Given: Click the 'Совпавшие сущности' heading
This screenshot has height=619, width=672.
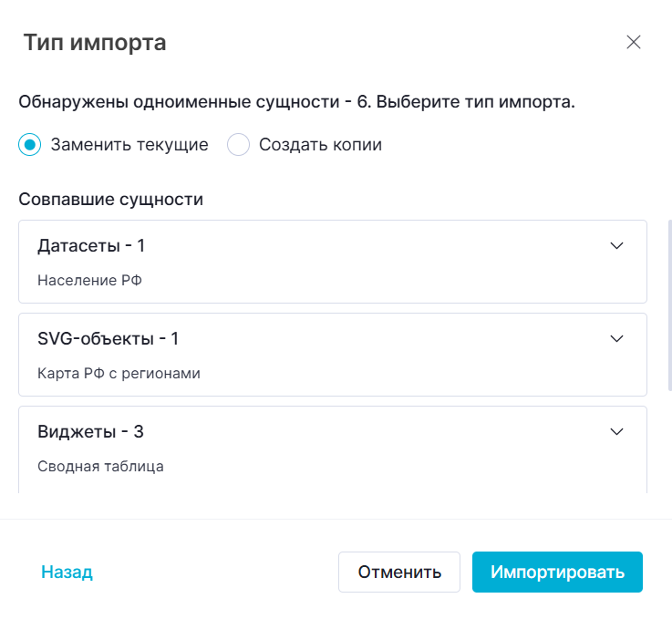Looking at the screenshot, I should 110,200.
